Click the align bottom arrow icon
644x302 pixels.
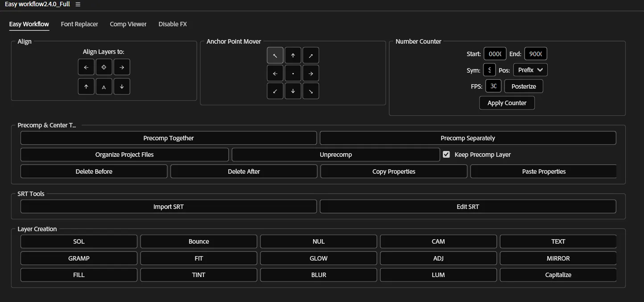[x=122, y=86]
